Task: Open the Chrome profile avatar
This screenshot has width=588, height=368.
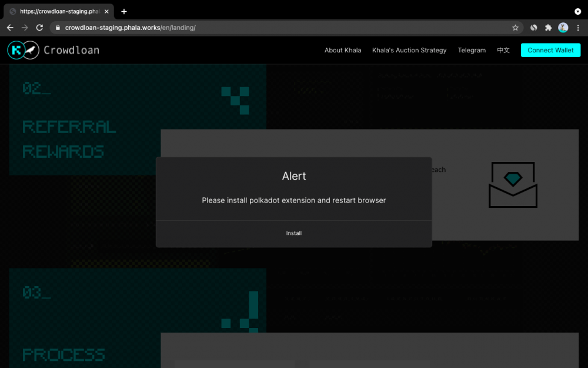Action: (x=563, y=28)
